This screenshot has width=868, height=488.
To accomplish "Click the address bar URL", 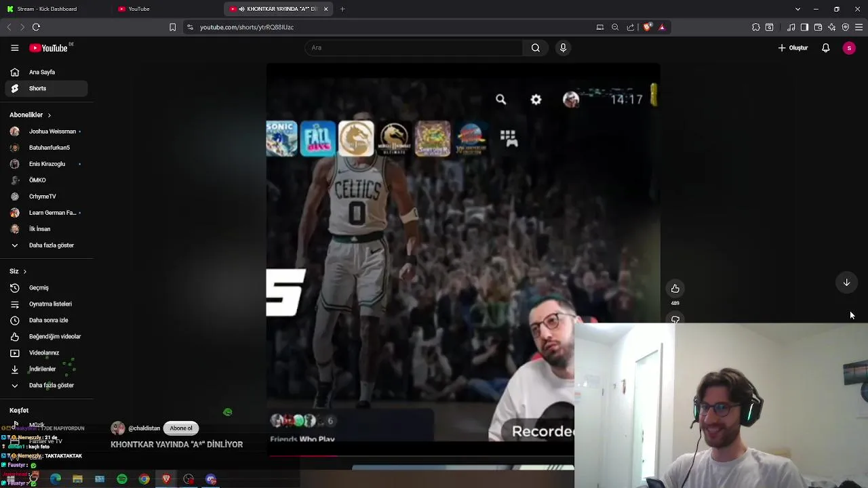I will [x=247, y=27].
